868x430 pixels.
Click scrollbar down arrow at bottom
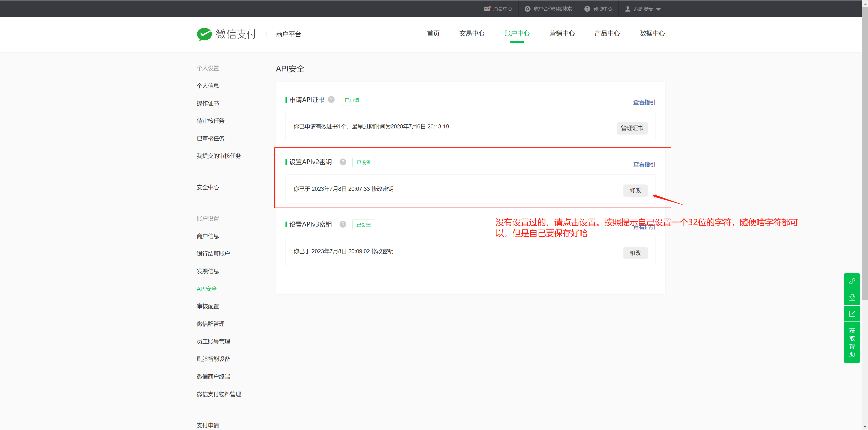(x=865, y=427)
